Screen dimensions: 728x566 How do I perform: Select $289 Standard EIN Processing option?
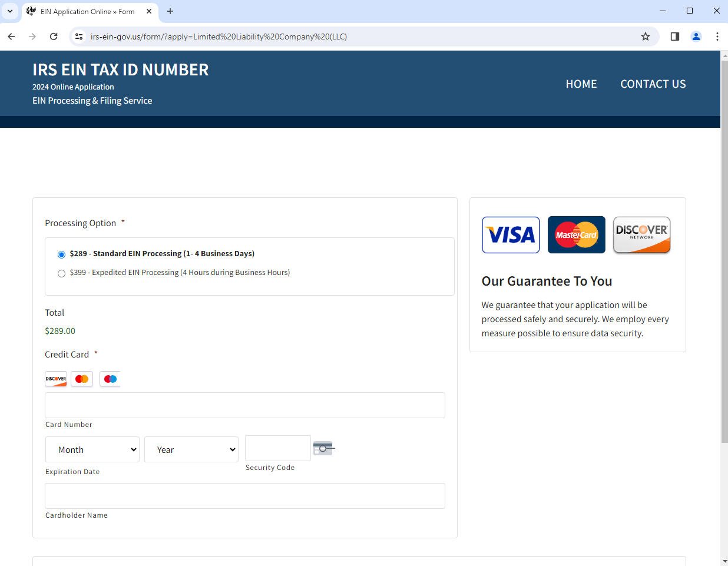[x=61, y=254]
